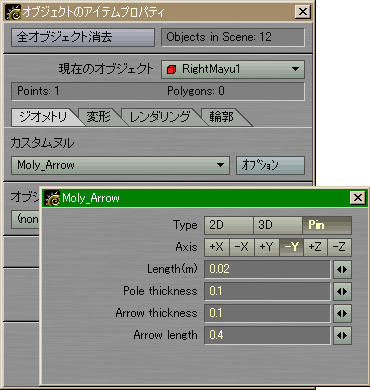Open the partly hidden (none) dropdown

[x=25, y=219]
